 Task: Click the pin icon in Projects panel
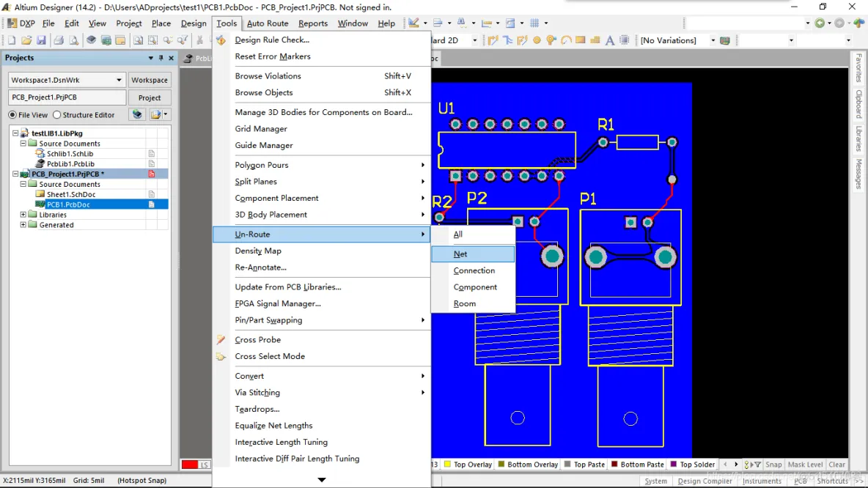(x=161, y=58)
